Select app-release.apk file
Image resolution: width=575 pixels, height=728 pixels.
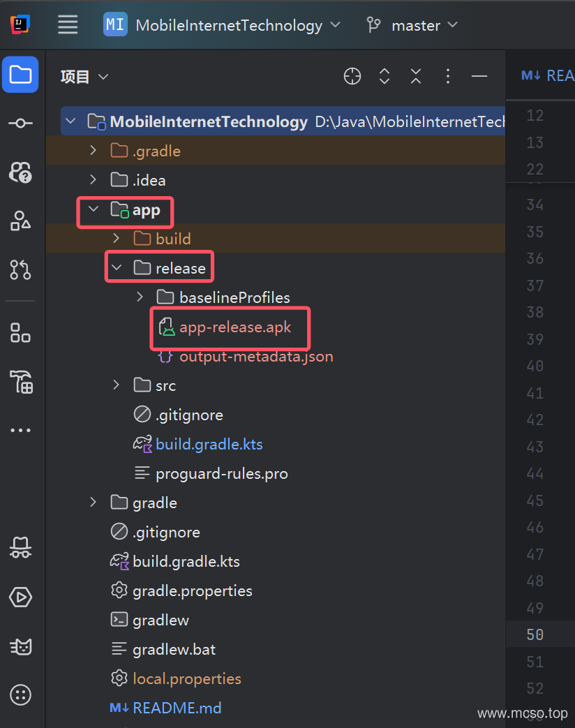pyautogui.click(x=235, y=327)
